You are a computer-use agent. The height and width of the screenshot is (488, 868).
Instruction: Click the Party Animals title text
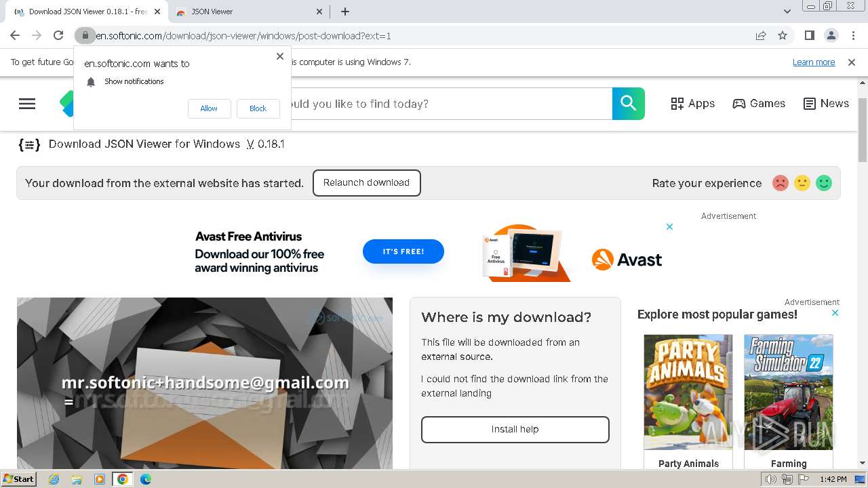pyautogui.click(x=688, y=464)
